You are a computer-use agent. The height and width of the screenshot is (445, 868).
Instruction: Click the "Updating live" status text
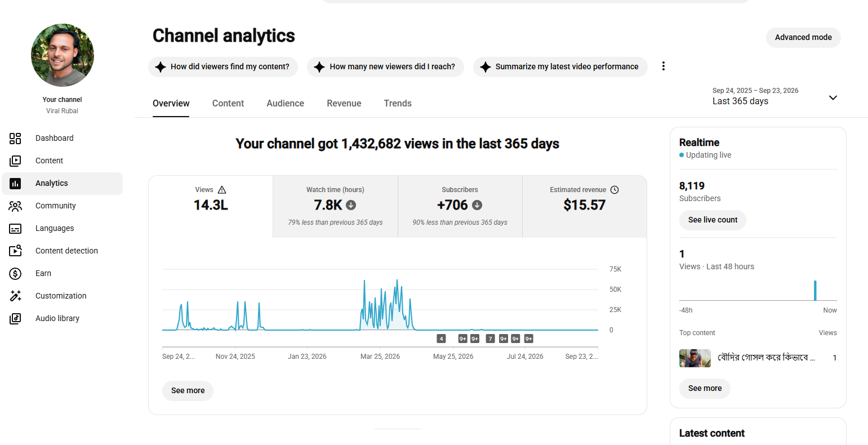click(x=709, y=155)
